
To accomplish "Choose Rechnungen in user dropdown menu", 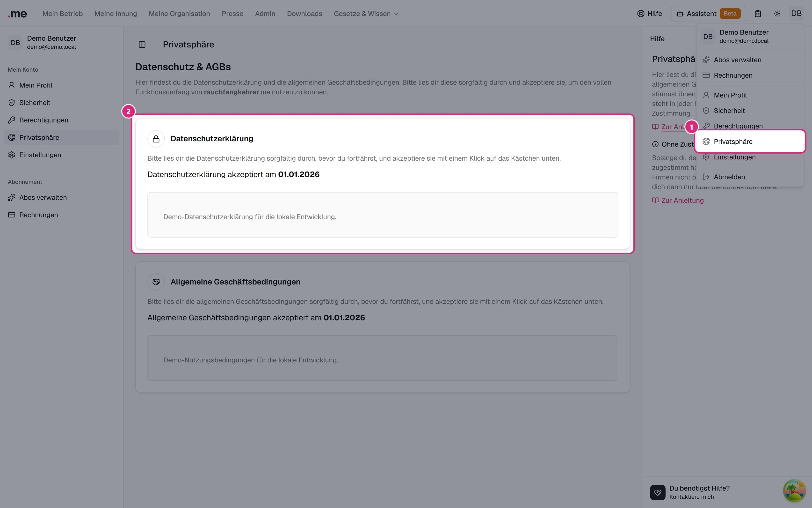I will point(750,75).
